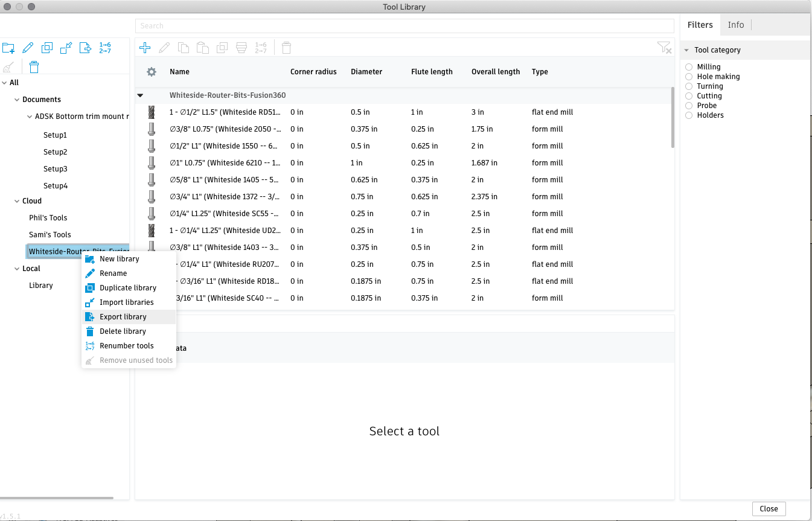The width and height of the screenshot is (812, 521).
Task: Click the Copy tool icon in the tool toolbar
Action: pyautogui.click(x=184, y=47)
